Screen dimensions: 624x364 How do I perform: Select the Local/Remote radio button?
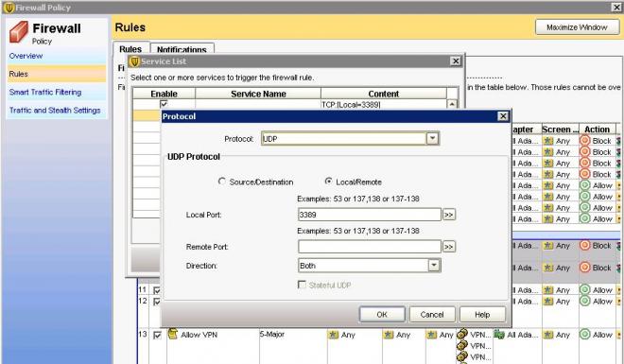[x=328, y=182]
